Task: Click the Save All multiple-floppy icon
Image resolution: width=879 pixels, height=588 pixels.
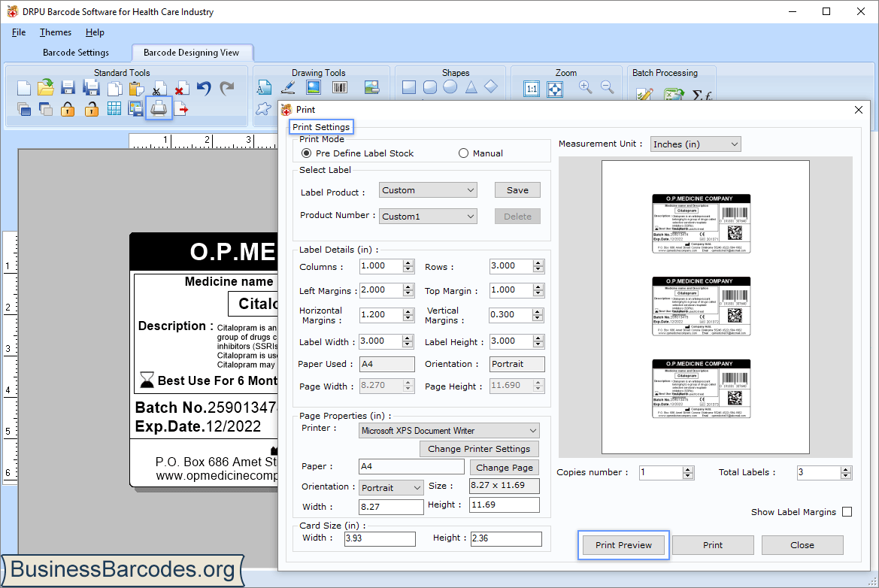Action: (91, 88)
